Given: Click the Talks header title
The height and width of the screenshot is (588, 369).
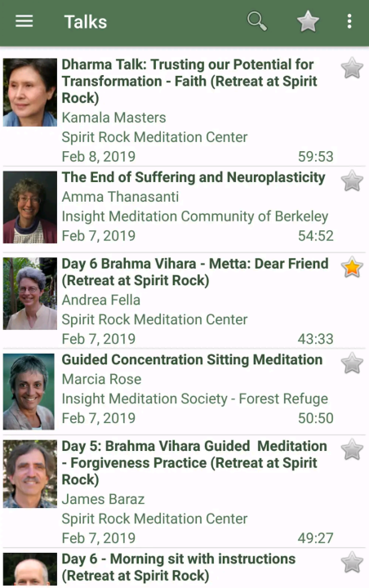Looking at the screenshot, I should point(86,22).
